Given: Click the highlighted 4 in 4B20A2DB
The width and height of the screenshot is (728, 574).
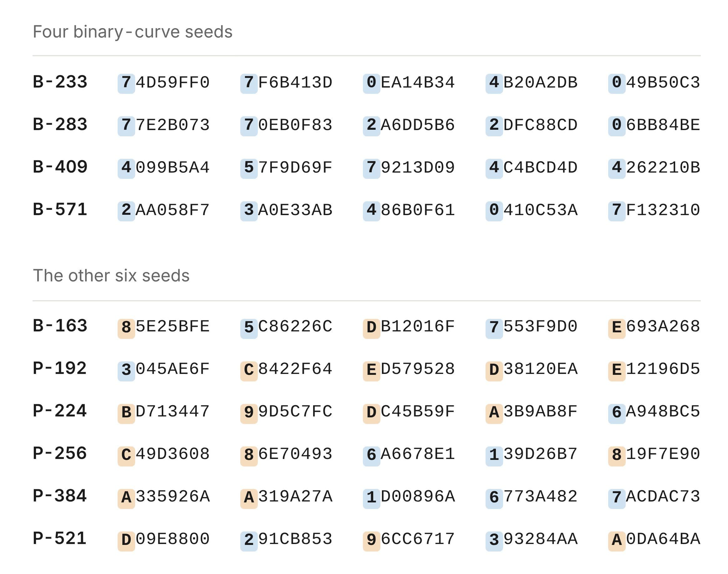Looking at the screenshot, I should pos(494,83).
